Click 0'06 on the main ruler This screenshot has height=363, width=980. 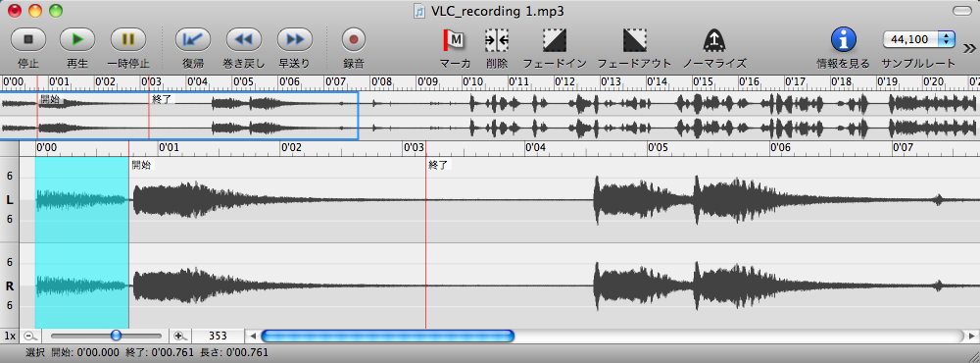781,148
